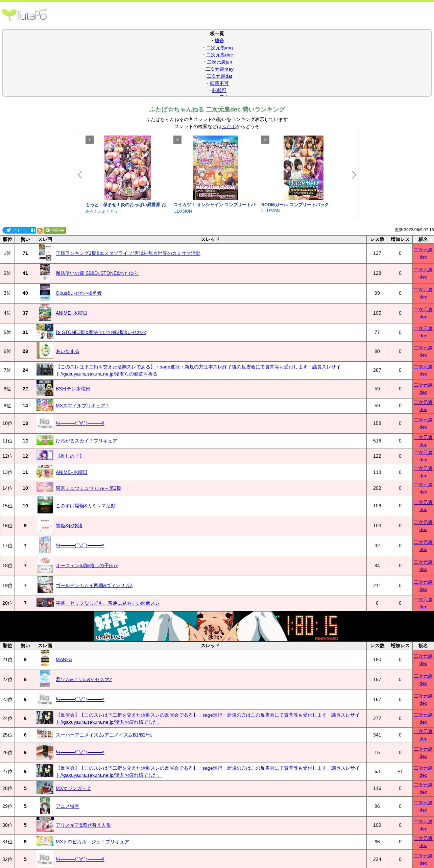Follow the ふたポ search link
This screenshot has height=868, width=434.
[229, 126]
